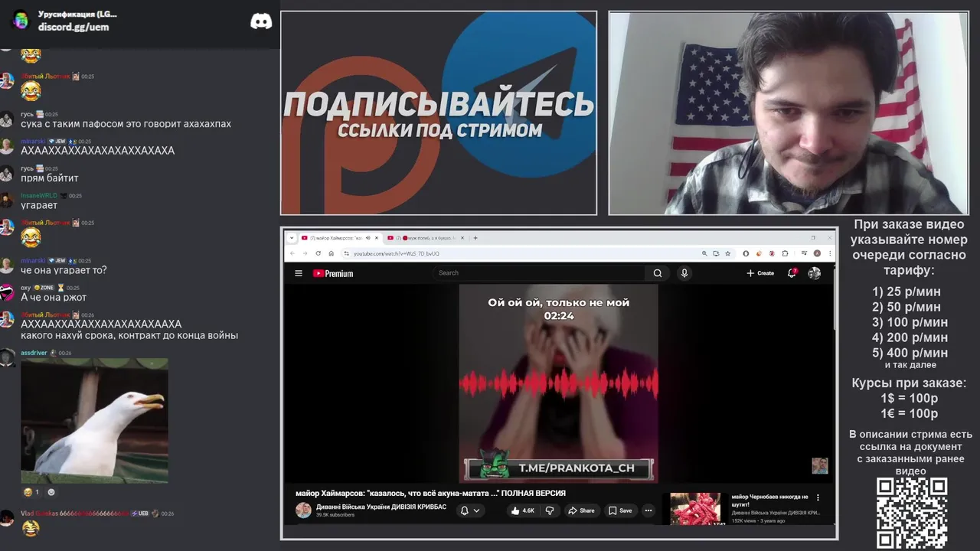Click the seagull image from assdriver
The image size is (980, 551).
[94, 420]
